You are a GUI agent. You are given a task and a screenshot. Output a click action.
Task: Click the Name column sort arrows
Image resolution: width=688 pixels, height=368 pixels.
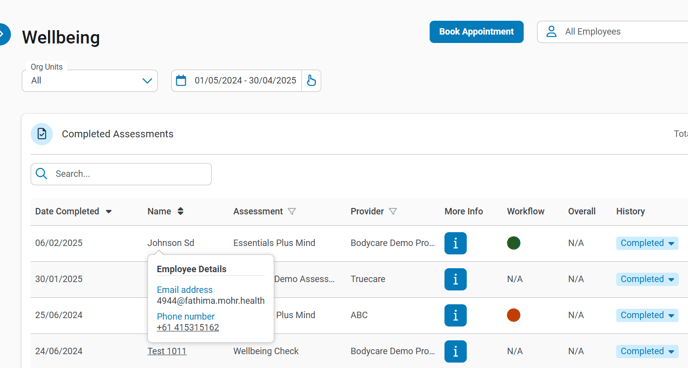tap(180, 211)
